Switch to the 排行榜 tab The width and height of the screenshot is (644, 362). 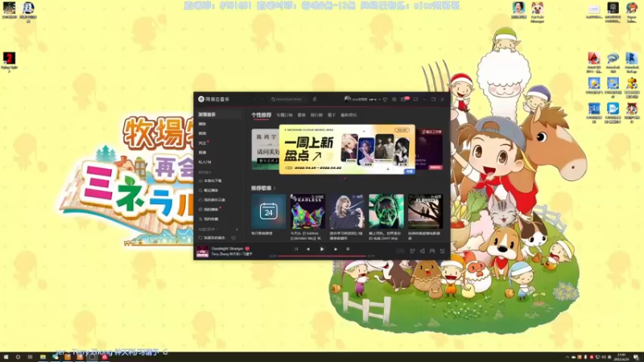316,115
